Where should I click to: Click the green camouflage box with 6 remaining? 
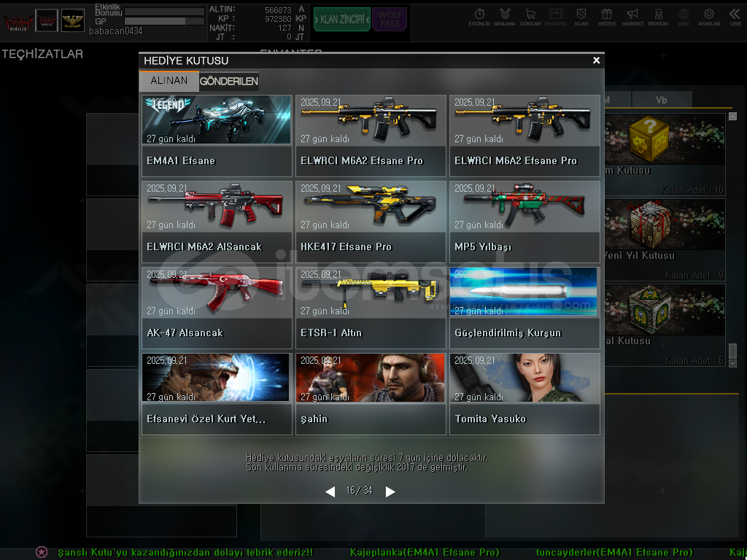click(665, 325)
